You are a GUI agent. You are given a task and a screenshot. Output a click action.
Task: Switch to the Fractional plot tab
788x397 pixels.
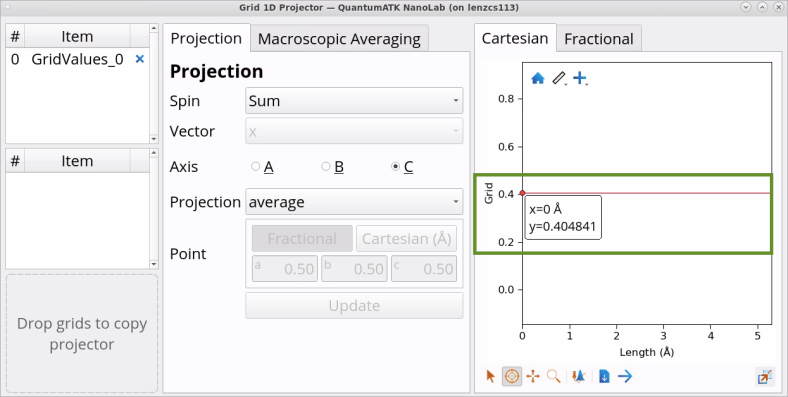coord(599,39)
